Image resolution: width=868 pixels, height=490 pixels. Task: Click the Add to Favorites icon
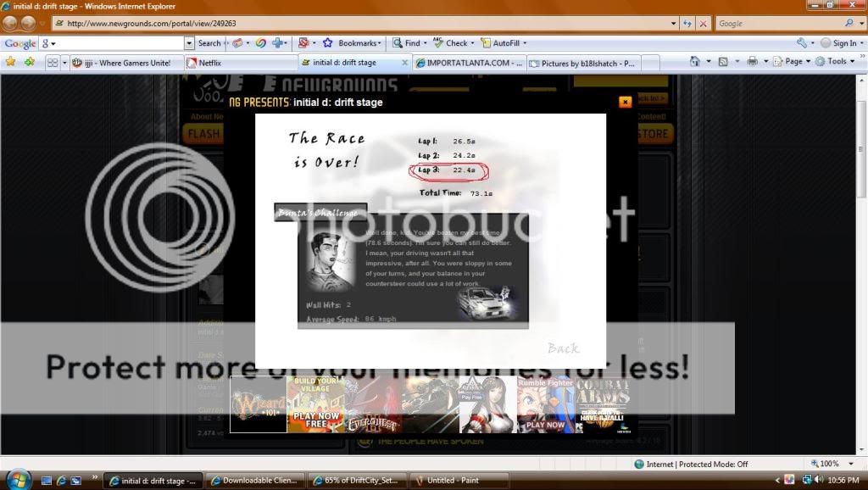(x=30, y=62)
